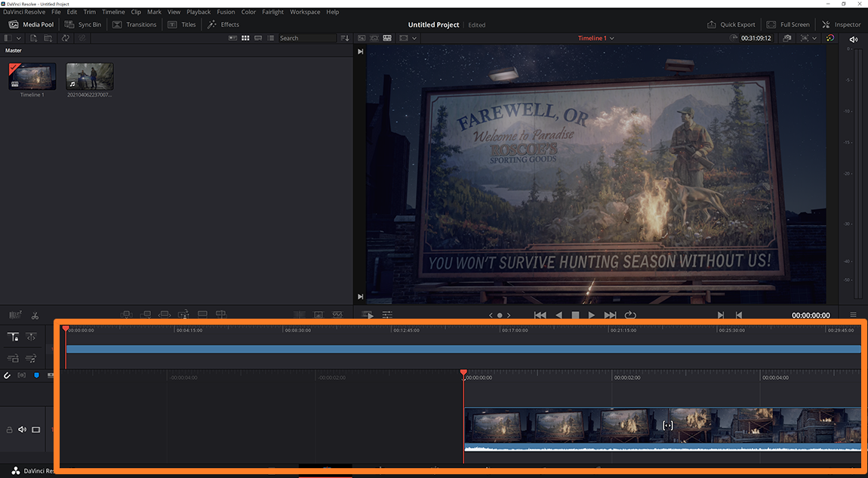Show the viewer Tools sliders icon
This screenshot has height=478, width=868.
click(387, 315)
